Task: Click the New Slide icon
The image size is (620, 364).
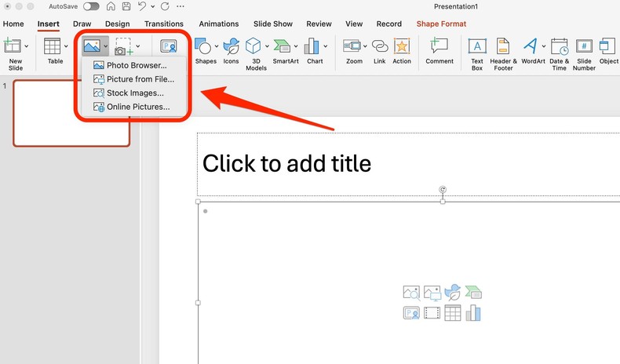Action: 13,48
